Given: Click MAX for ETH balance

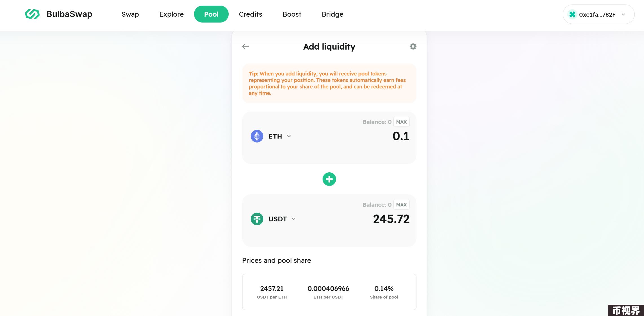Looking at the screenshot, I should (x=402, y=122).
